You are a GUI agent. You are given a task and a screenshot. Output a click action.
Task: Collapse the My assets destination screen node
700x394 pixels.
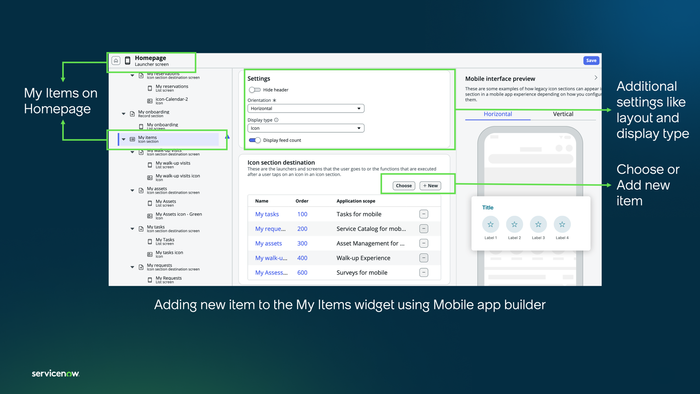[x=132, y=191]
